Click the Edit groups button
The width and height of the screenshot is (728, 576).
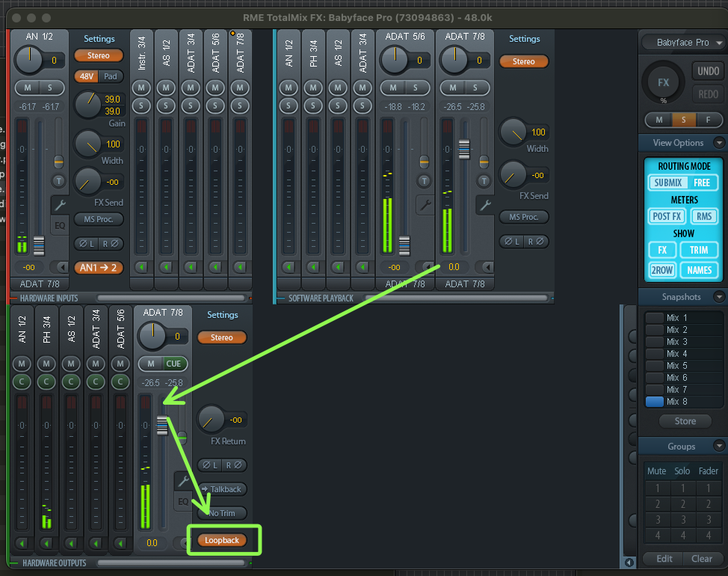(x=664, y=558)
